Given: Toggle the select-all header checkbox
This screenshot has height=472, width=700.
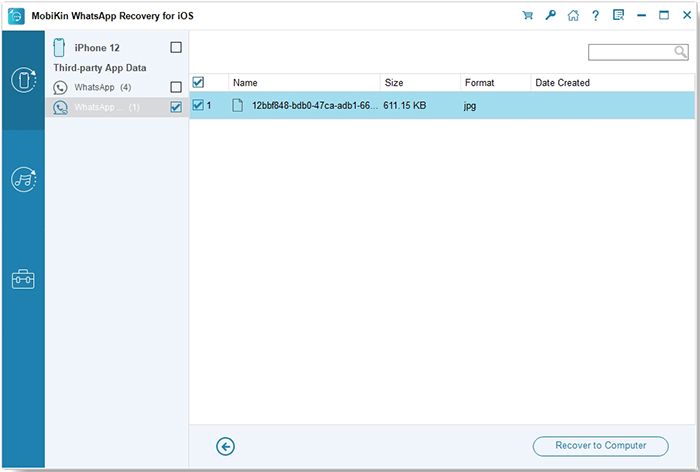Looking at the screenshot, I should click(198, 82).
